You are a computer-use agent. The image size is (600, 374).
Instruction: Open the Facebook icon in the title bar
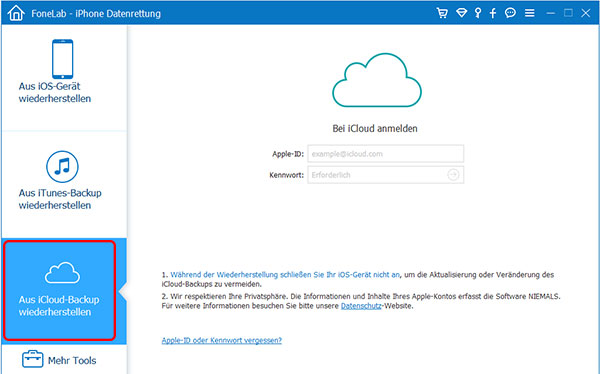(x=493, y=13)
